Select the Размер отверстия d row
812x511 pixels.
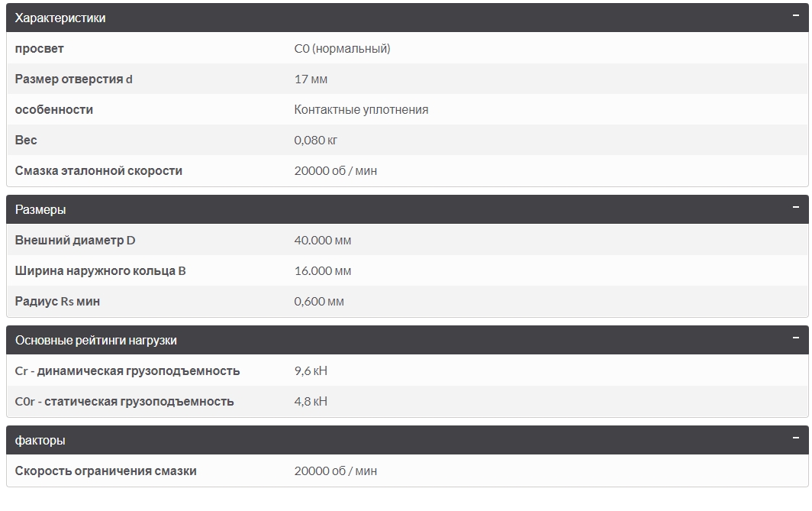pyautogui.click(x=407, y=79)
